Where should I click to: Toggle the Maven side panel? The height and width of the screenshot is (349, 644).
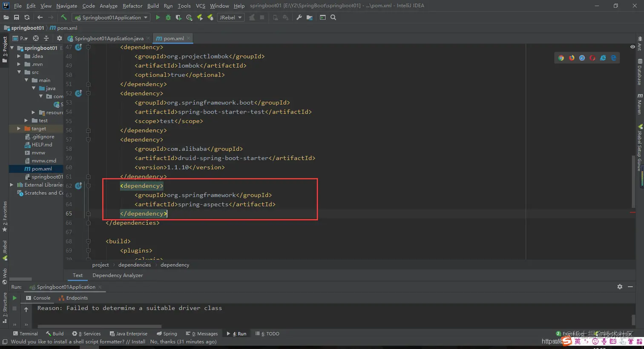coord(639,104)
